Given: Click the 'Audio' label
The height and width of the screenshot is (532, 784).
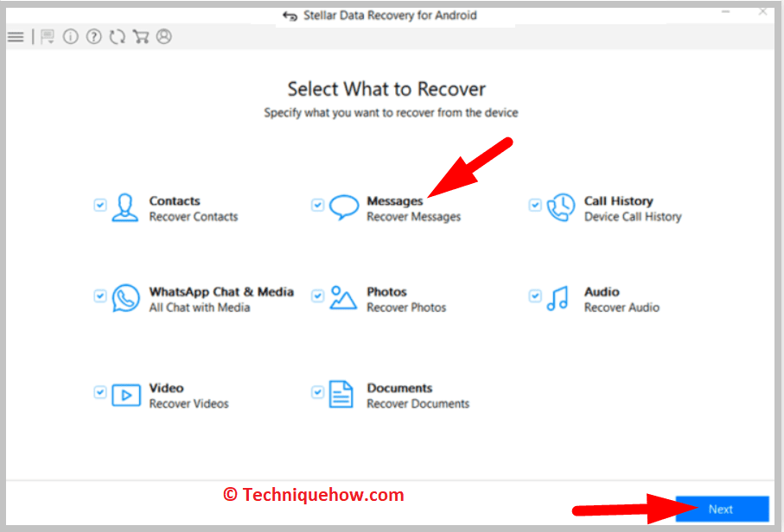Looking at the screenshot, I should [602, 292].
